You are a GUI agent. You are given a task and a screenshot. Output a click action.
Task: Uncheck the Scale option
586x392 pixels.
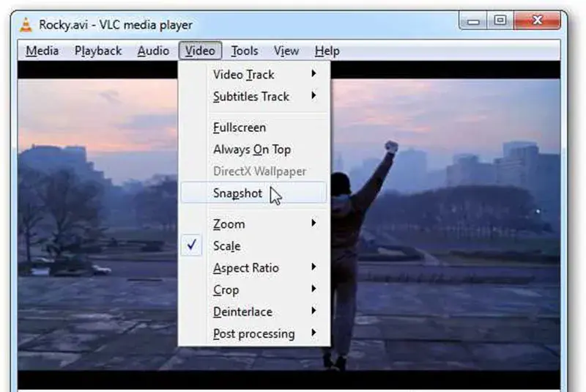(x=254, y=246)
